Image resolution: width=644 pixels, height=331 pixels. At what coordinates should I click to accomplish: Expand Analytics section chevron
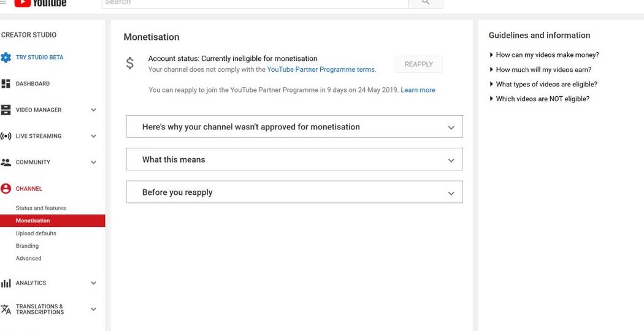(94, 283)
